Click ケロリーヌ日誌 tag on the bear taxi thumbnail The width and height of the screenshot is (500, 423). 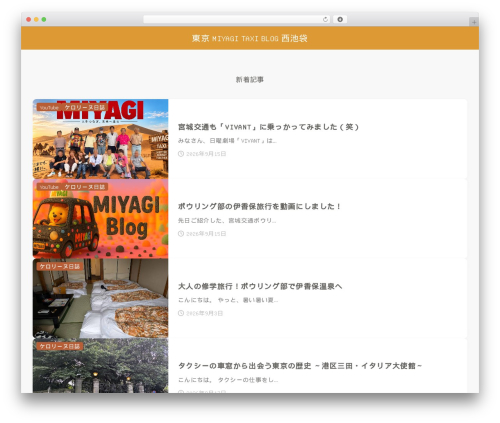(x=85, y=187)
